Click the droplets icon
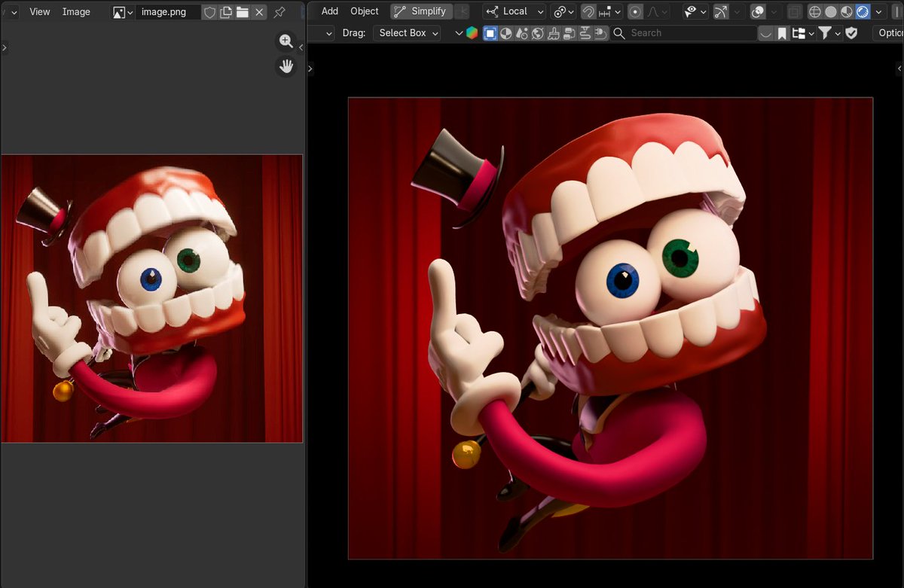904x588 pixels. coord(522,33)
